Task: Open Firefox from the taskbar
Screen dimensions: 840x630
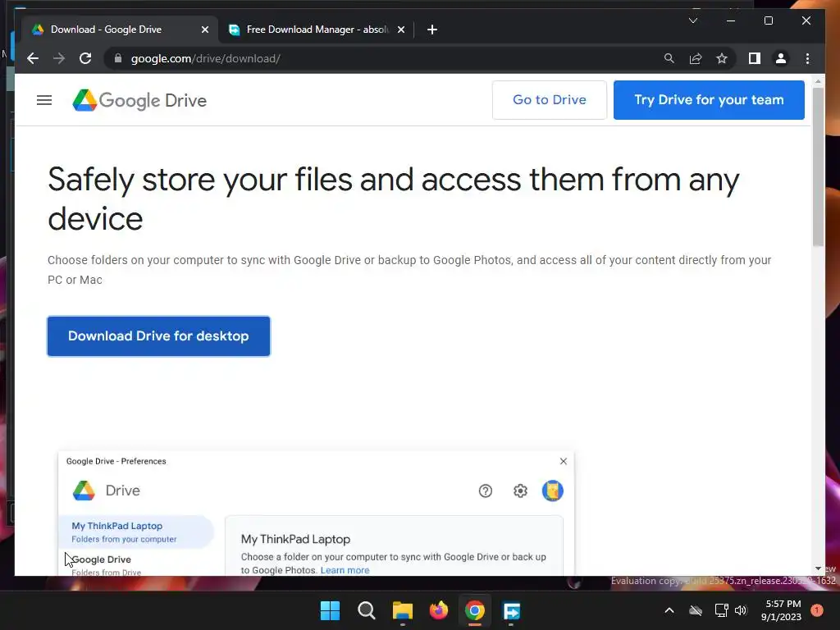Action: click(x=439, y=610)
